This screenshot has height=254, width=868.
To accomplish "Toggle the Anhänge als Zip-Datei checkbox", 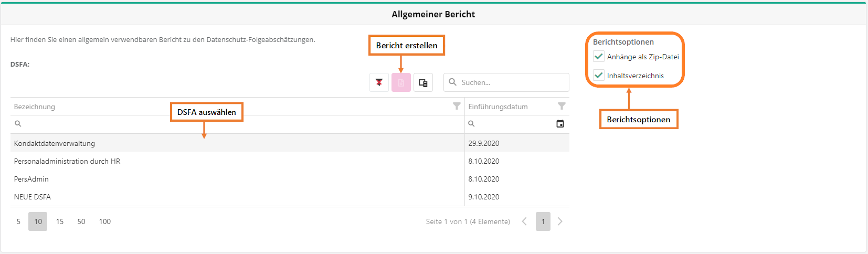I will pyautogui.click(x=599, y=56).
